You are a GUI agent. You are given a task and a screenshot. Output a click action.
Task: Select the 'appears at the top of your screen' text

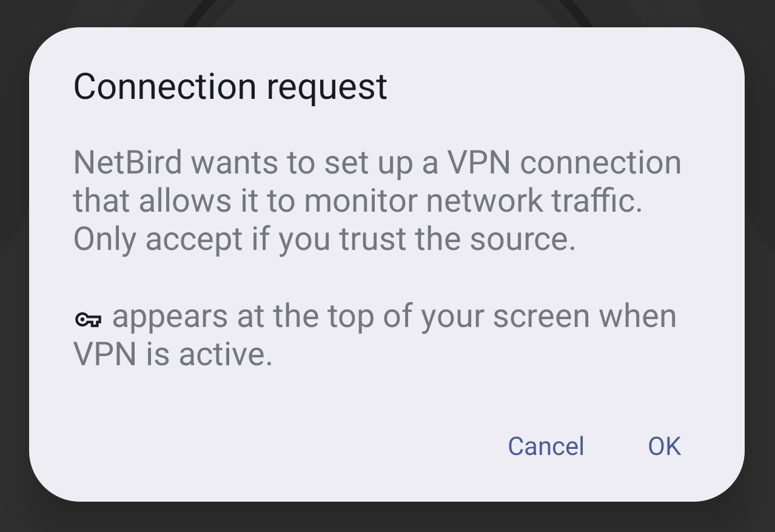[394, 315]
